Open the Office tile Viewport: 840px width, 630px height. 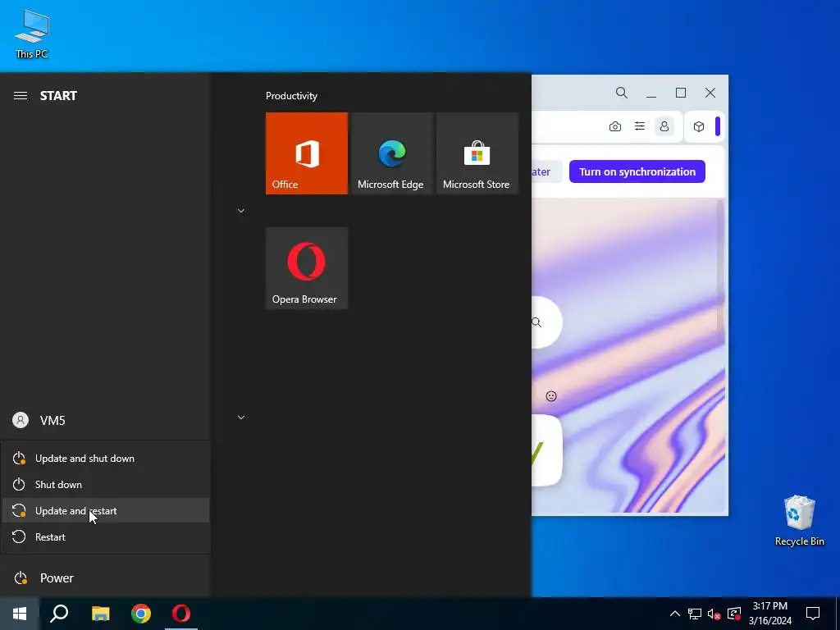click(307, 153)
